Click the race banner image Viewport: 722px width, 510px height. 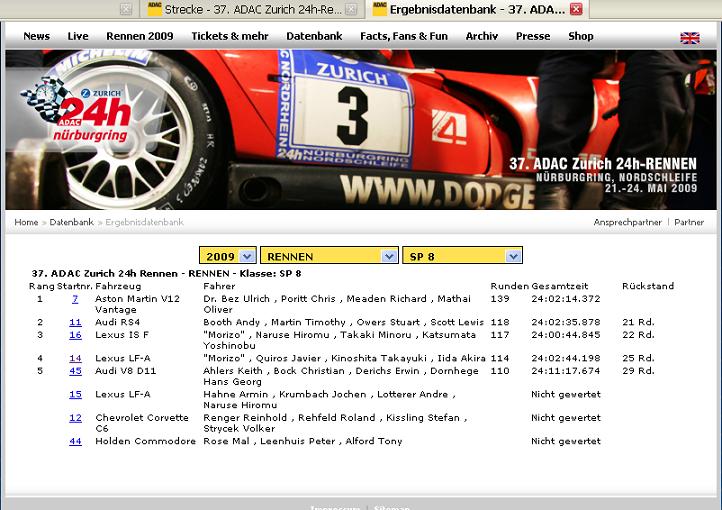[361, 130]
